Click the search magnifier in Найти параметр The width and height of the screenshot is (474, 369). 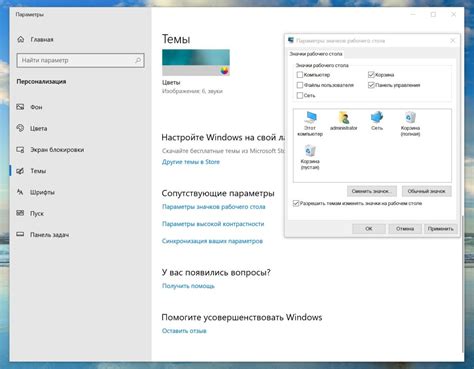click(138, 60)
